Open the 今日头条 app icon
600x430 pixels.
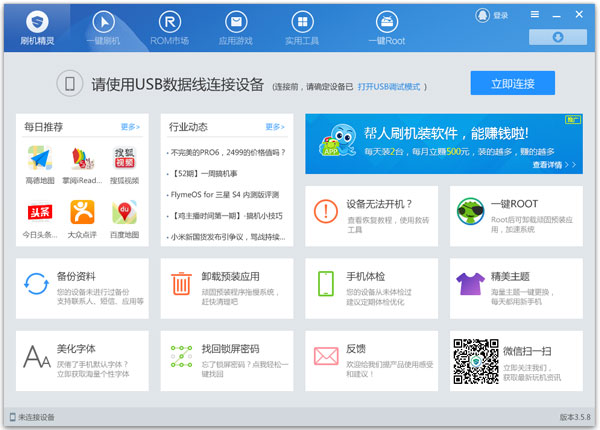[40, 212]
